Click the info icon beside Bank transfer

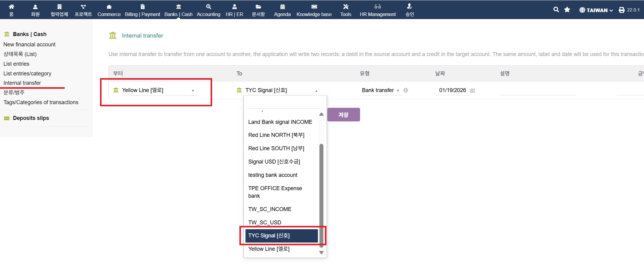[406, 90]
